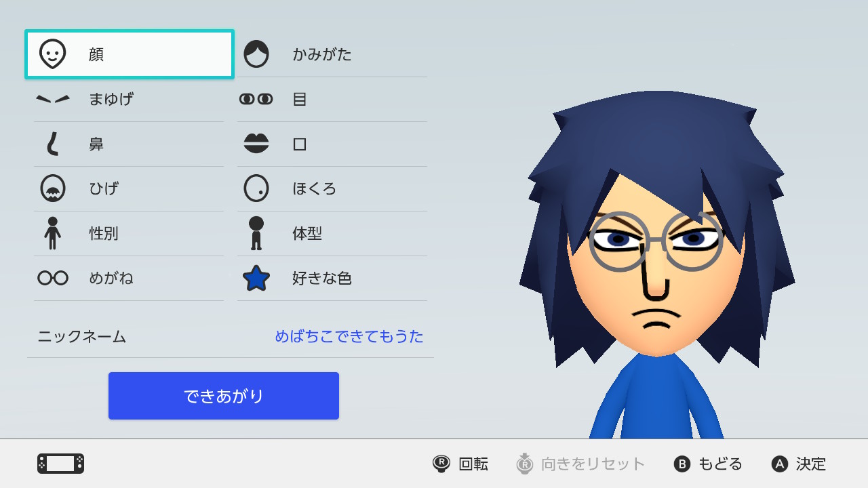The height and width of the screenshot is (488, 868).
Task: Edit nickname めばちこできてもうた
Action: [x=349, y=336]
